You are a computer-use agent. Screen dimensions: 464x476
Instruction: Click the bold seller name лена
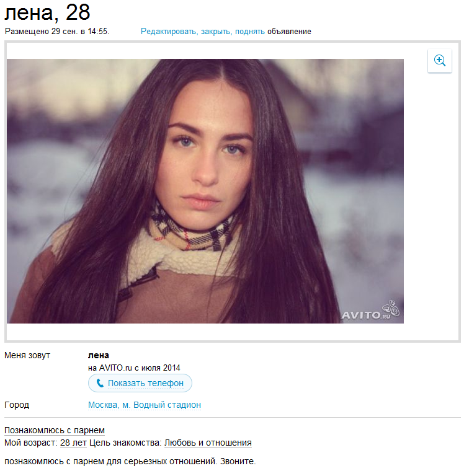(x=99, y=355)
